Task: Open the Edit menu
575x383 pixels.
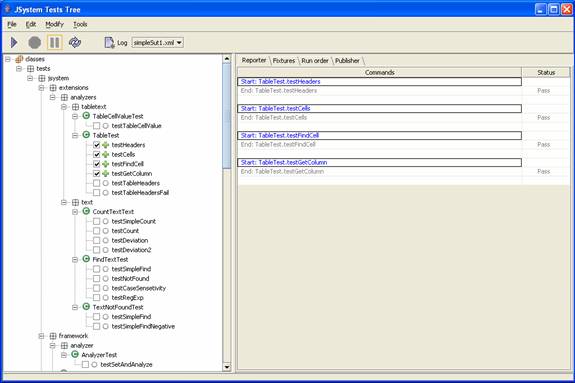Action: coord(30,25)
